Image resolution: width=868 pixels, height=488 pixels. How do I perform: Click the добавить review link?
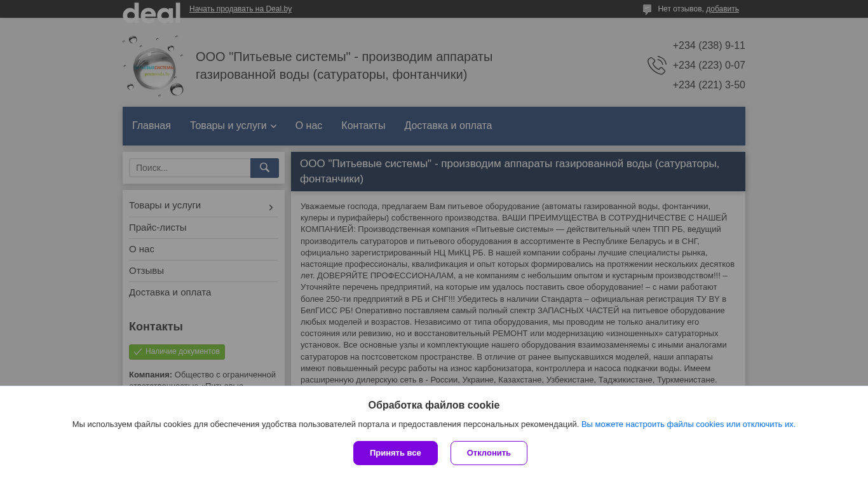(722, 9)
